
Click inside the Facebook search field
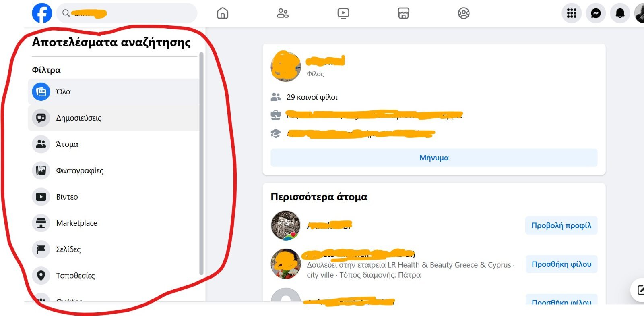127,13
